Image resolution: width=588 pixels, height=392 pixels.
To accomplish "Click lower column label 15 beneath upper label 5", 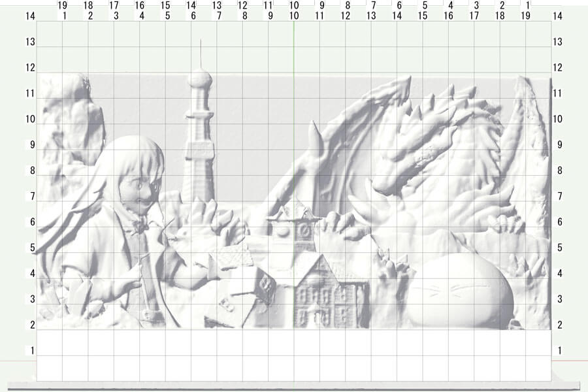I will [423, 16].
